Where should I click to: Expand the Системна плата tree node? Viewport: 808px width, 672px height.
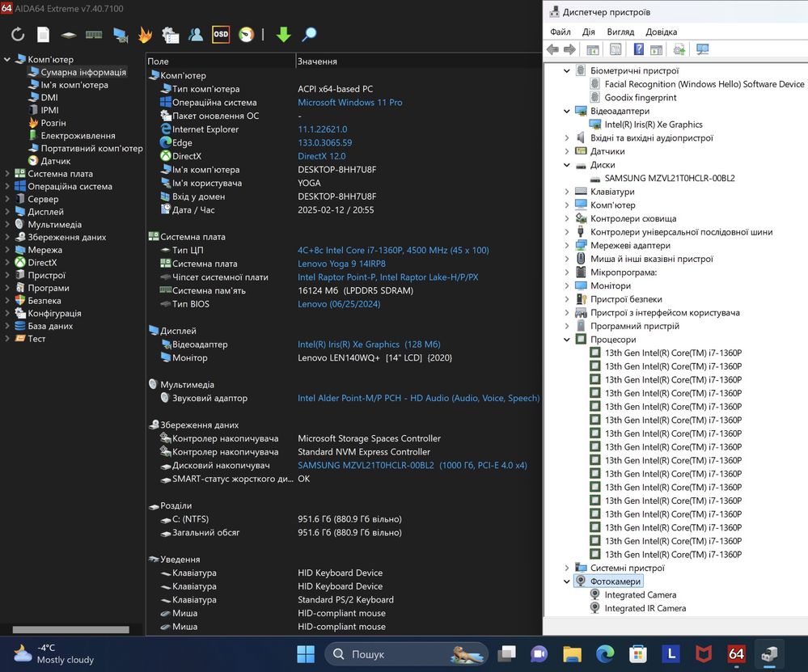(7, 174)
